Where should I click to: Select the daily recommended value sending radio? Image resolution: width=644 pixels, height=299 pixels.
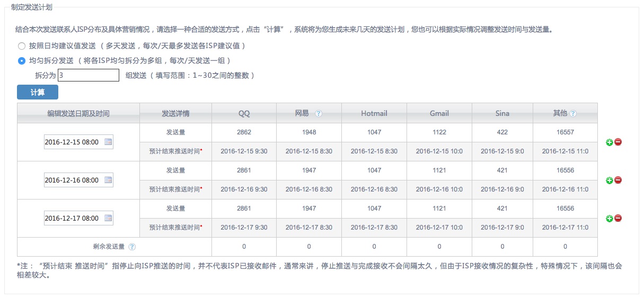pyautogui.click(x=22, y=46)
